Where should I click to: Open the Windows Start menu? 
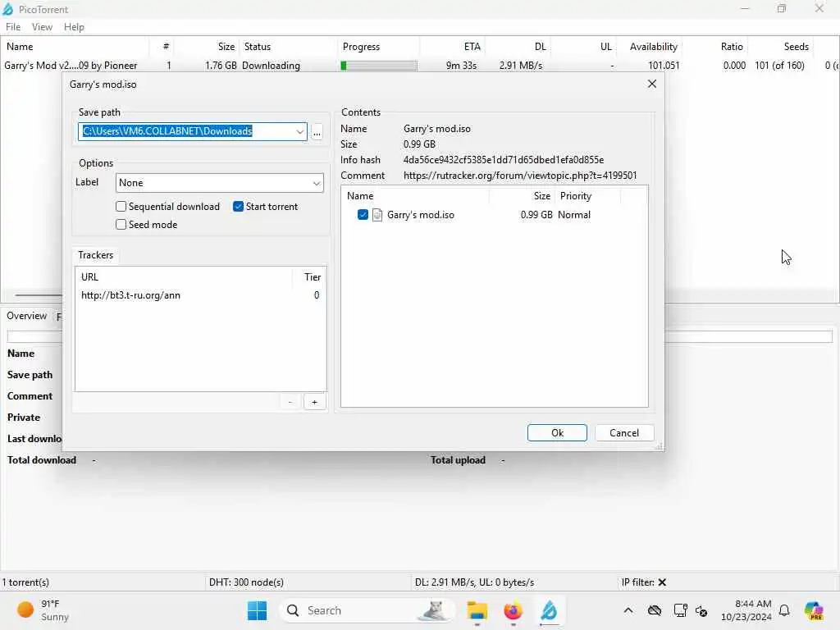257,610
